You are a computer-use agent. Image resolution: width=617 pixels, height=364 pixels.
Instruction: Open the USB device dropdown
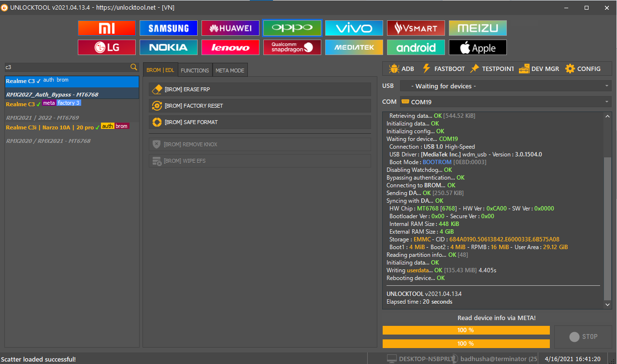pyautogui.click(x=505, y=86)
